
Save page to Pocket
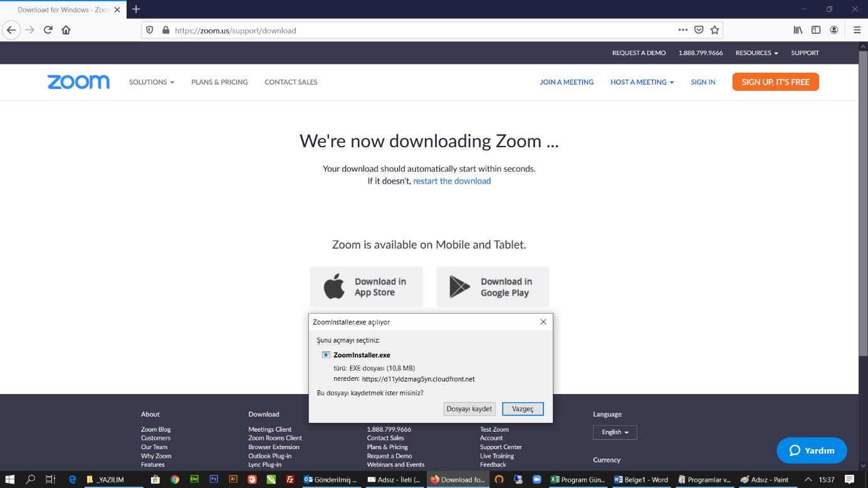coord(699,29)
